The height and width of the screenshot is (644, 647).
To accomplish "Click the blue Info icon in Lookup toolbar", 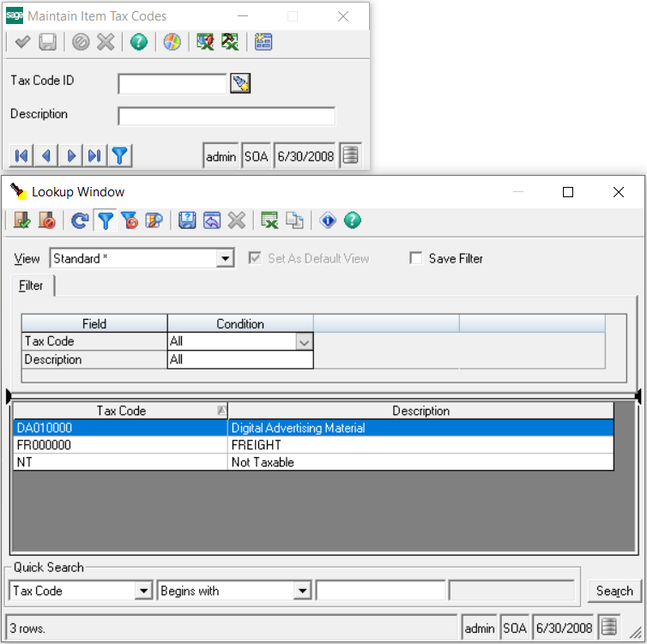I will click(328, 221).
